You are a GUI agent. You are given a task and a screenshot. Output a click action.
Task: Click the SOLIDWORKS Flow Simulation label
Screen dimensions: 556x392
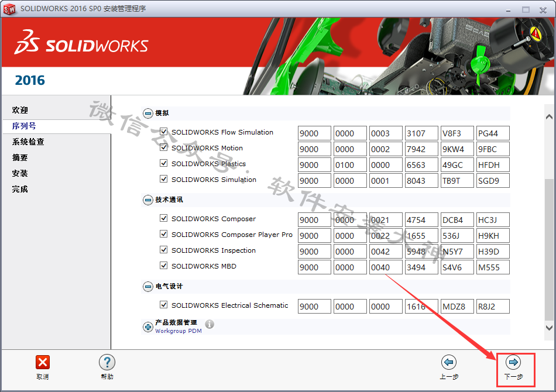click(x=222, y=132)
